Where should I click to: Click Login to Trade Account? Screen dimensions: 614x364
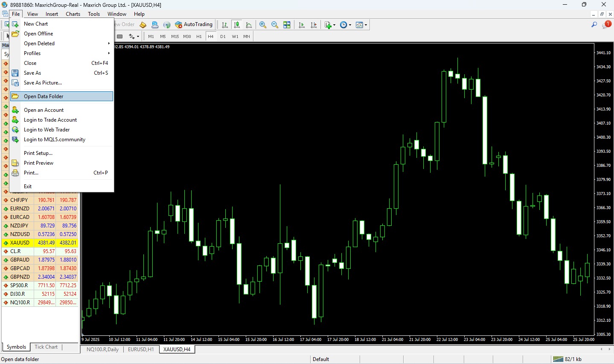(x=62, y=120)
